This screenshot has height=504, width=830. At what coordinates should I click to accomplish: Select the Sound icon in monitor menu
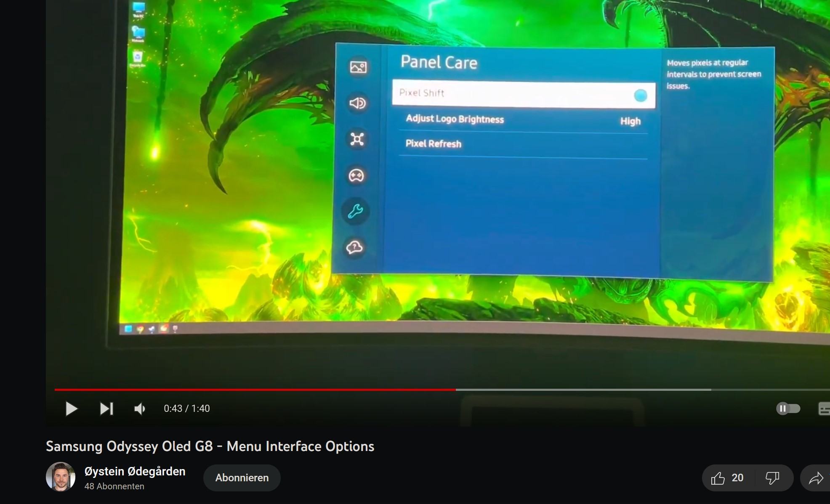tap(358, 103)
